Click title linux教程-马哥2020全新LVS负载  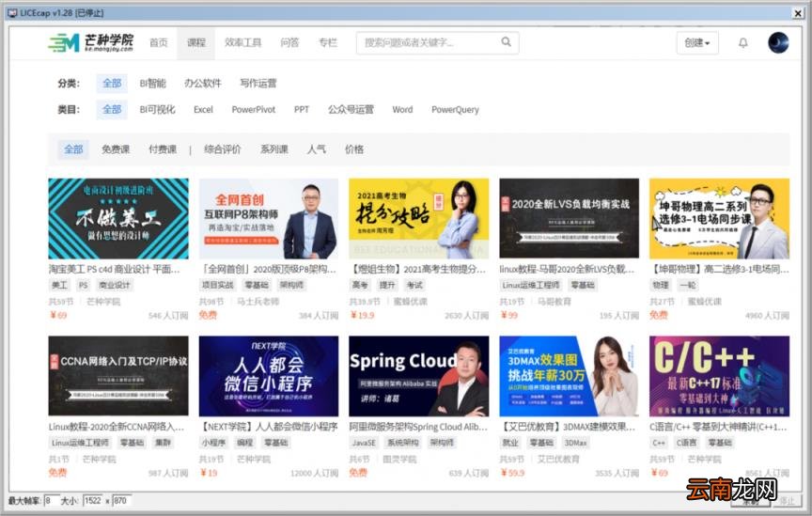(x=567, y=270)
